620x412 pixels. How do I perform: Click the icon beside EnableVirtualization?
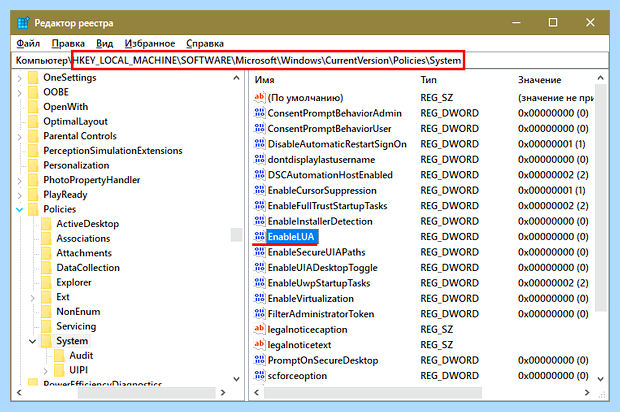[x=259, y=298]
